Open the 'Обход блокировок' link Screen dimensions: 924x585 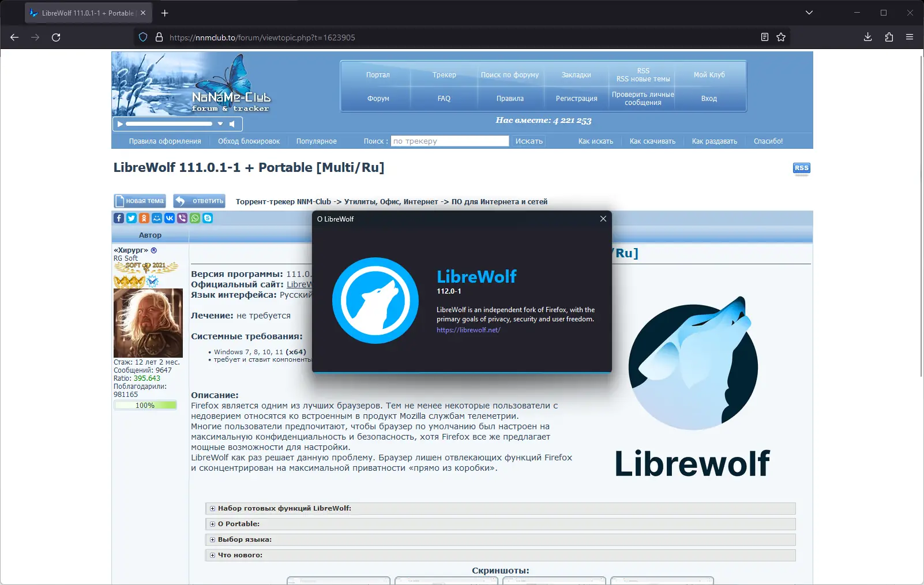[x=249, y=141]
